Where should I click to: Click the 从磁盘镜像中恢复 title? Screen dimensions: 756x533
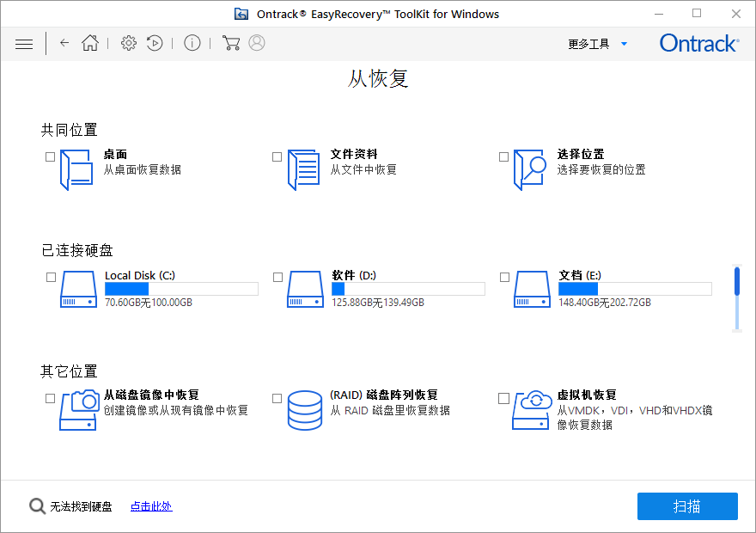(151, 395)
